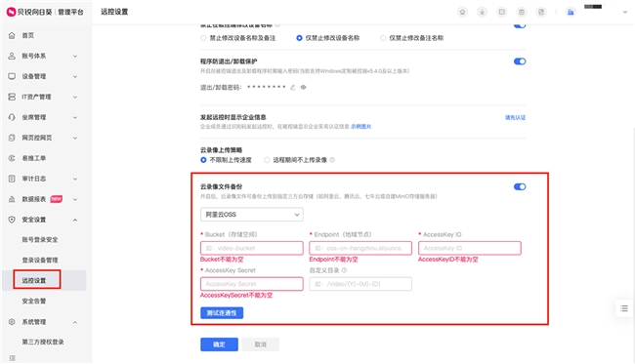The width and height of the screenshot is (635, 364).
Task: Expand 坐席管理 sidebar chevron
Action: point(75,117)
